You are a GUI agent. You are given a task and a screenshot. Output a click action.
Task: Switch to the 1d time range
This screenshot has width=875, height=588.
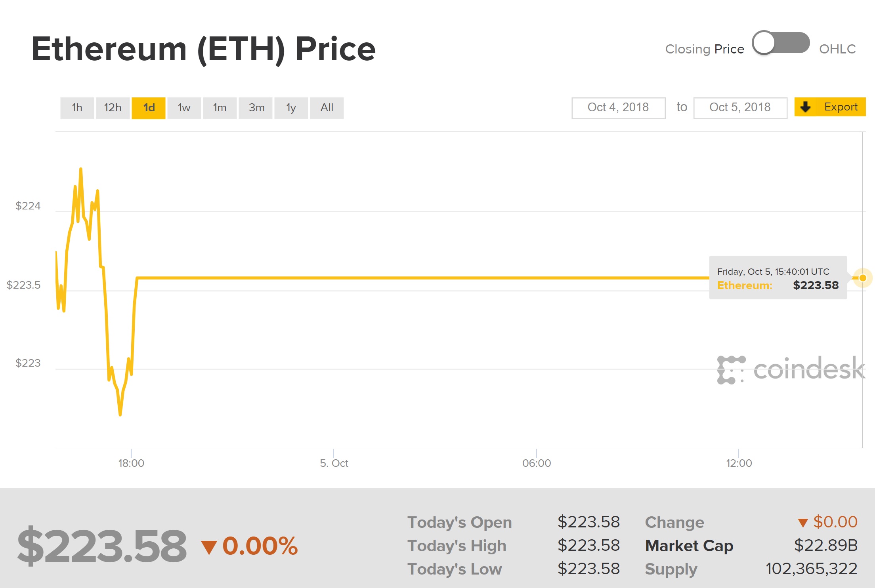click(149, 108)
